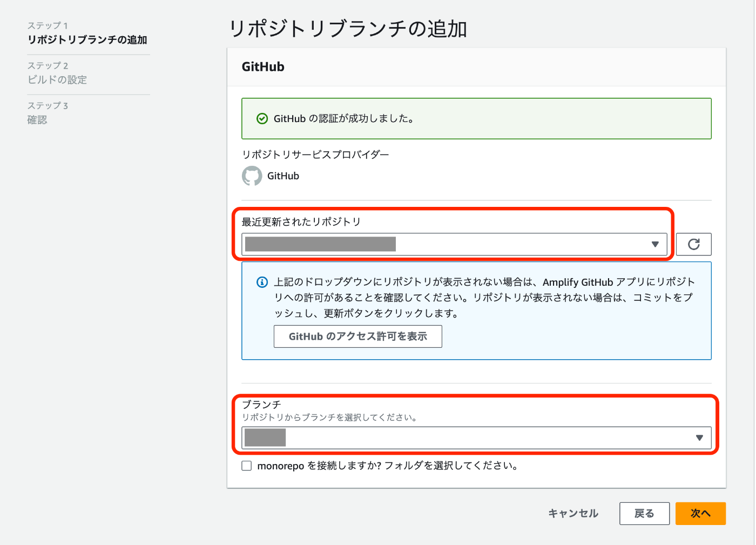Click the repository dropdown arrow
The image size is (756, 545).
tap(655, 244)
